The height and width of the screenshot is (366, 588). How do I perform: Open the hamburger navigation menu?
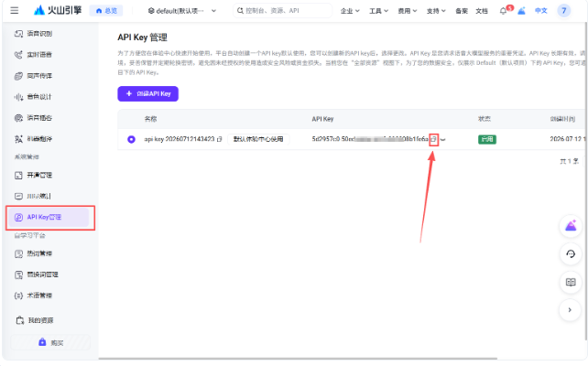click(15, 10)
